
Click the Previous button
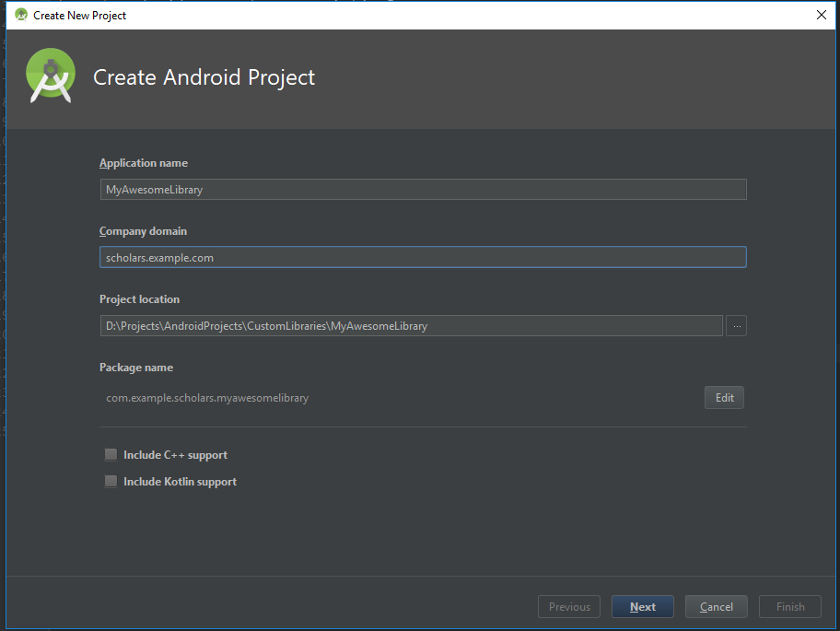point(568,606)
